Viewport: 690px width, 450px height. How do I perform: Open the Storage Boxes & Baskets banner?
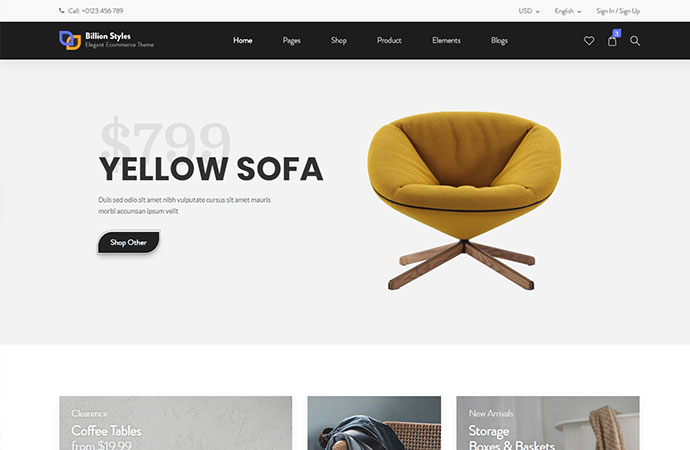pos(548,423)
